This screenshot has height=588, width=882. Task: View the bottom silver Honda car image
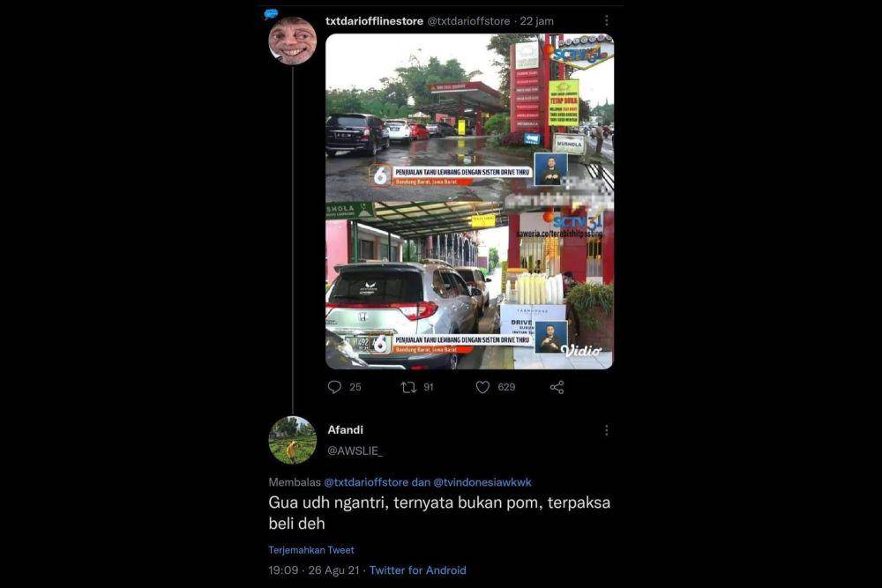(x=469, y=286)
